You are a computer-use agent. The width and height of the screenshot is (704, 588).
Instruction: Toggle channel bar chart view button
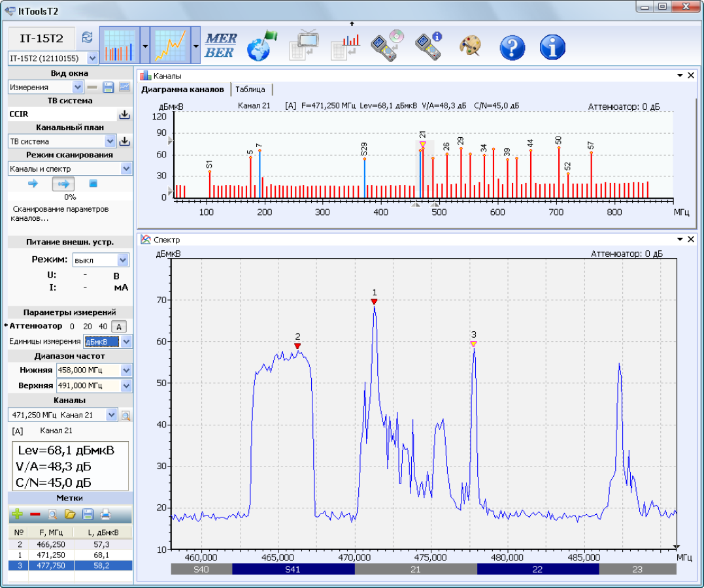click(x=120, y=45)
